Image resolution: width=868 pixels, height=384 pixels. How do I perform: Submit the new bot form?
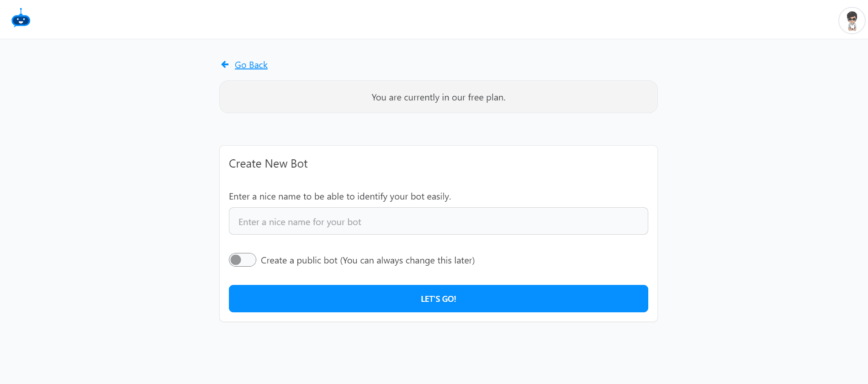[438, 299]
